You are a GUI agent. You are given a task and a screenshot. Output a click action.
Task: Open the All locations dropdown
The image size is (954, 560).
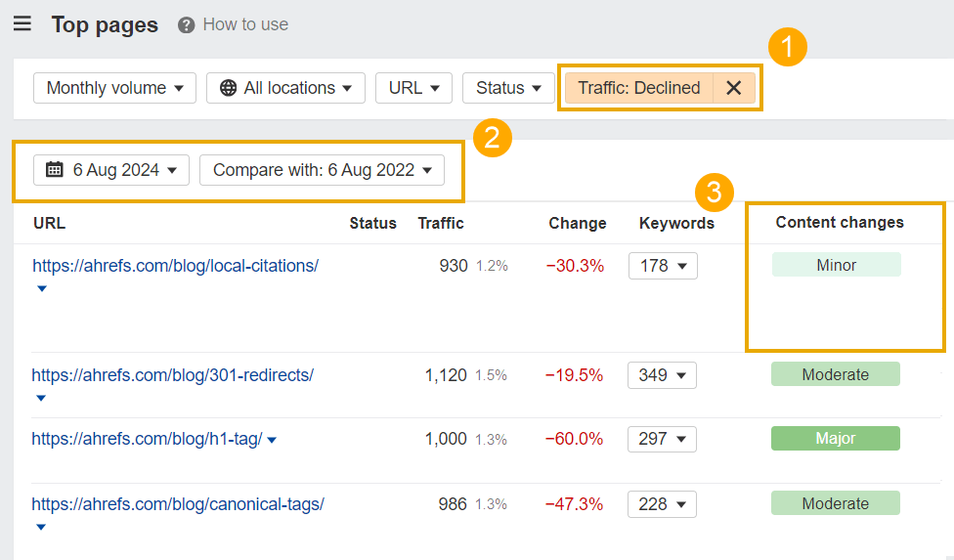285,88
